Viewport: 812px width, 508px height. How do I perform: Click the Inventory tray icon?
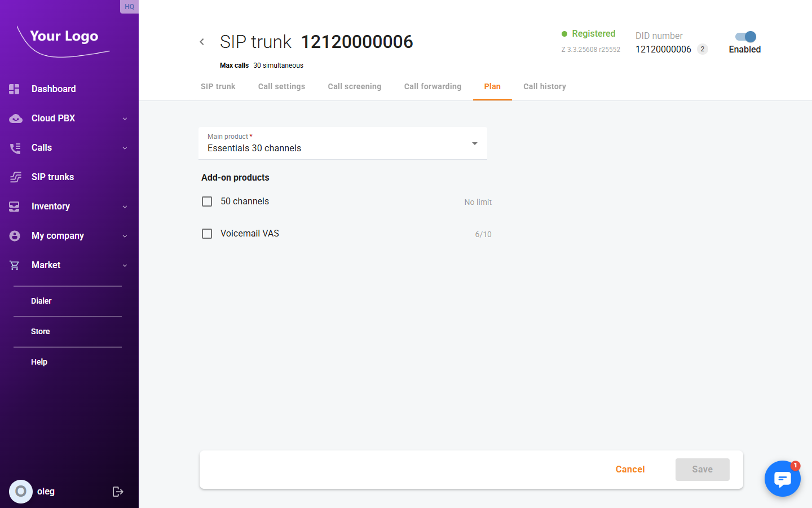point(15,207)
